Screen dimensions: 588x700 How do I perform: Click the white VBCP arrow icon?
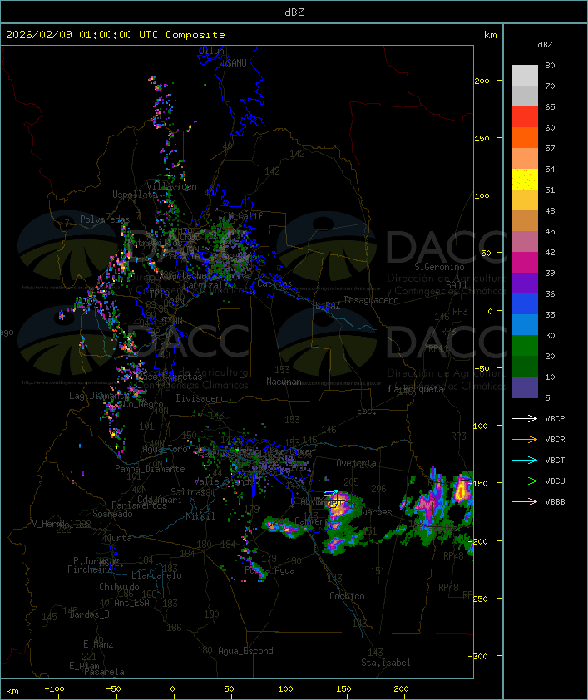pos(525,418)
